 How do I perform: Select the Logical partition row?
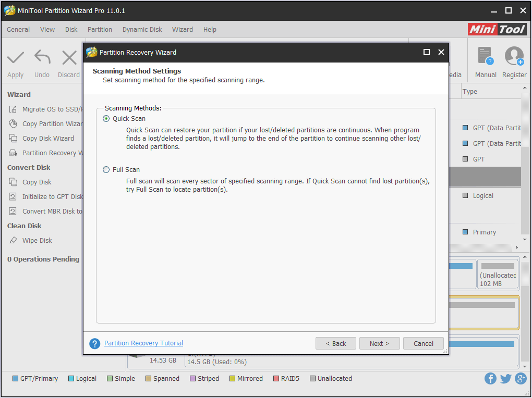click(x=485, y=195)
